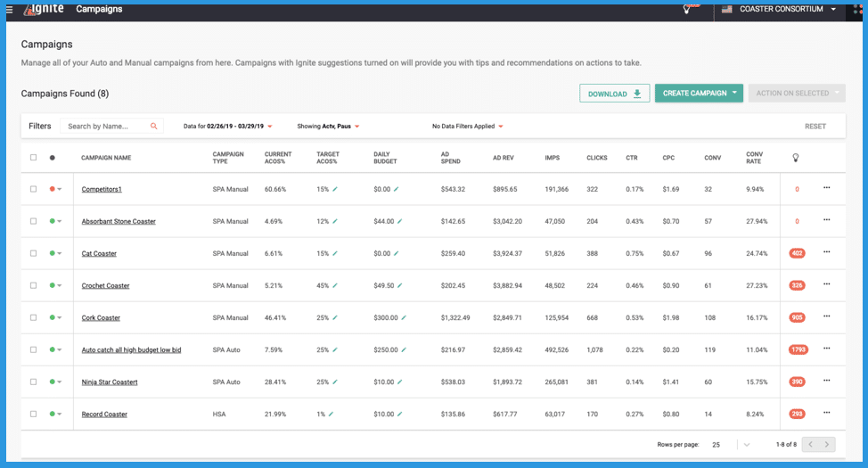Select the Cat Coaster checkbox
Viewport: 868px width, 468px height.
point(33,253)
